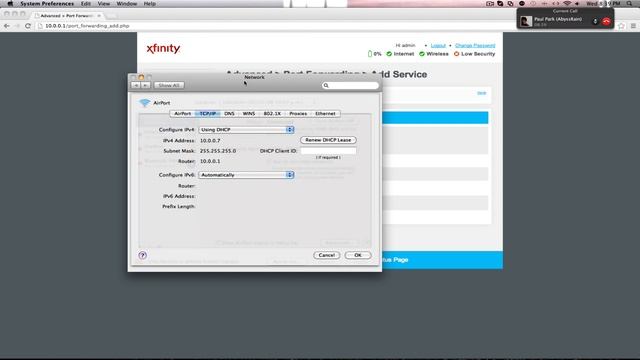Click the Cancel button
This screenshot has height=360, width=640.
point(327,255)
